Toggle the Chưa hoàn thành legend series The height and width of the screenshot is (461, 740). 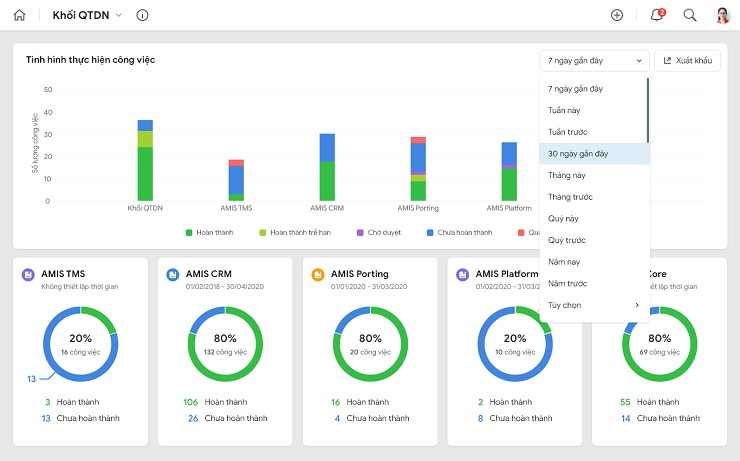(459, 233)
